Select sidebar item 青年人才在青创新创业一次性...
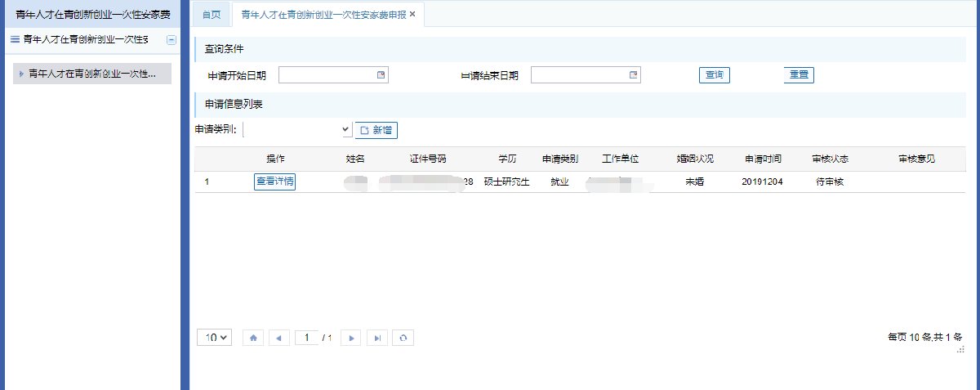 [x=91, y=74]
